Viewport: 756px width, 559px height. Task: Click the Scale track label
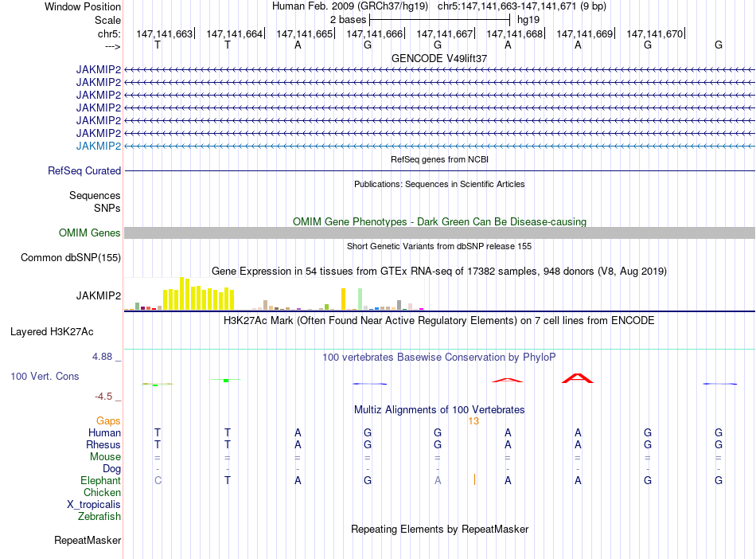107,20
